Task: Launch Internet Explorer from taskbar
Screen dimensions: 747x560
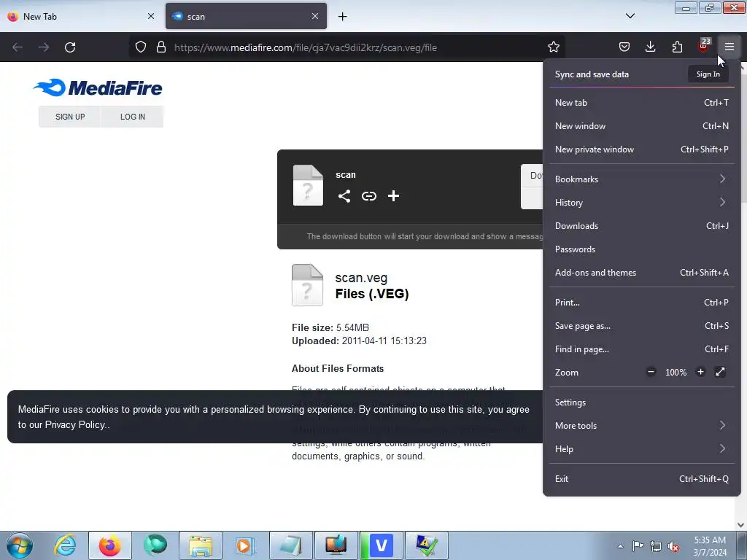Action: [x=65, y=545]
